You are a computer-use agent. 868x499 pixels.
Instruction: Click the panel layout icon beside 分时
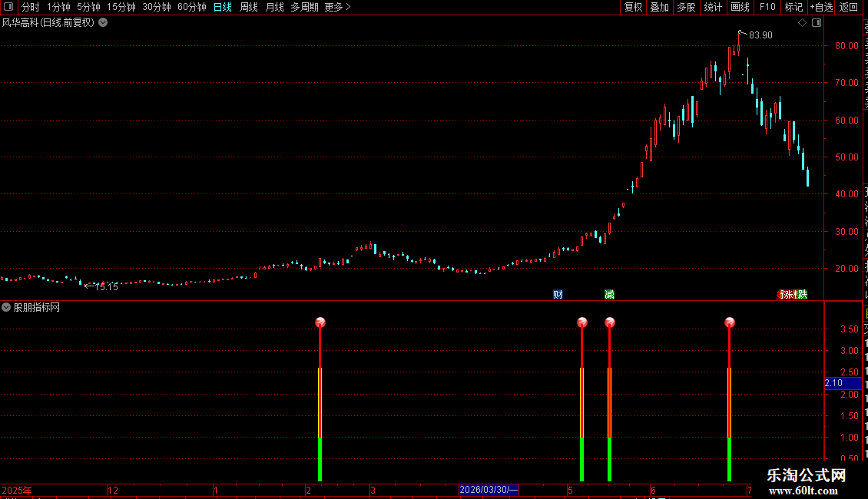coord(8,7)
